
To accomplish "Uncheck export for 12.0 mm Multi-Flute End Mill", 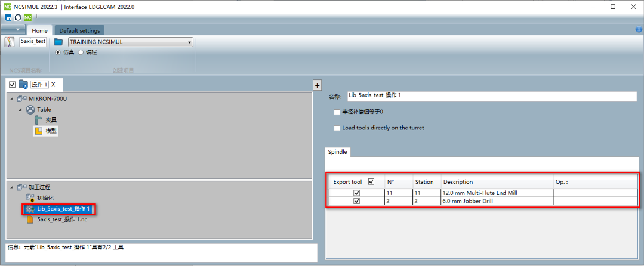I will pos(357,193).
